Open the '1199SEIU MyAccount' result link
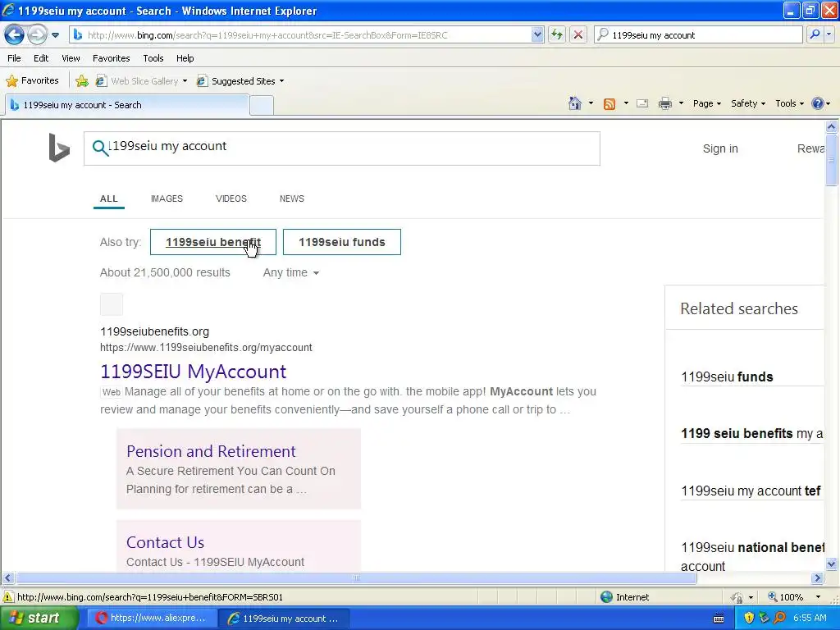 click(194, 372)
